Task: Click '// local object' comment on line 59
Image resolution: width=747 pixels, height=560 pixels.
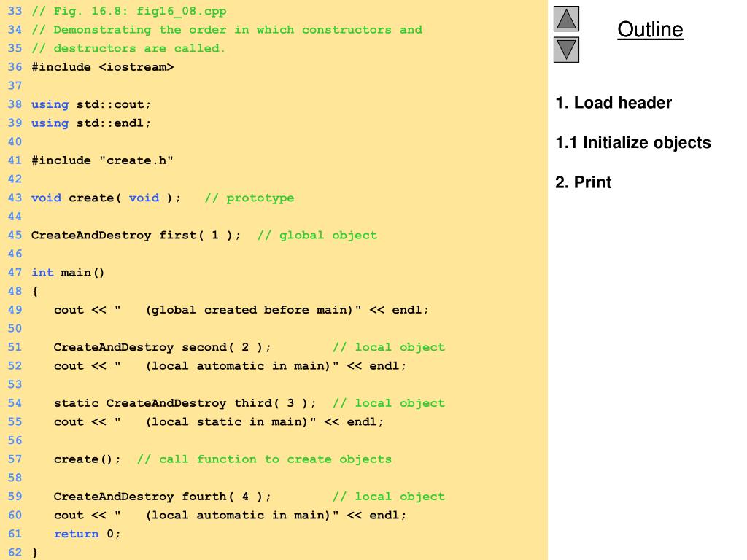Action: pyautogui.click(x=389, y=497)
